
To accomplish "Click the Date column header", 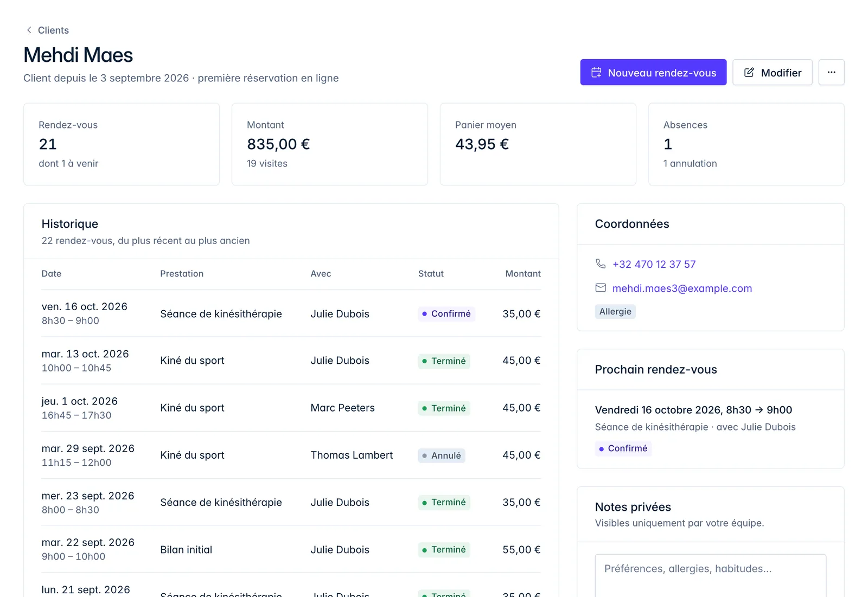I will coord(52,274).
